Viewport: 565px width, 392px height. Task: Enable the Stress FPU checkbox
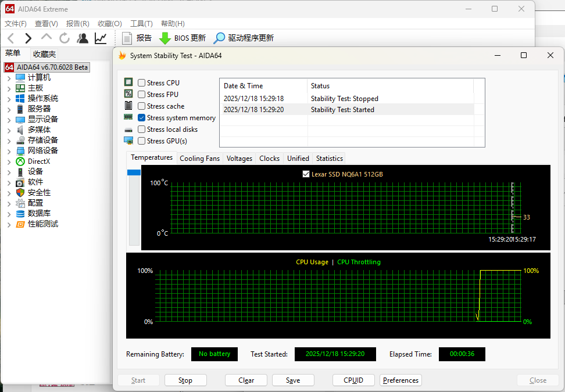pyautogui.click(x=142, y=94)
